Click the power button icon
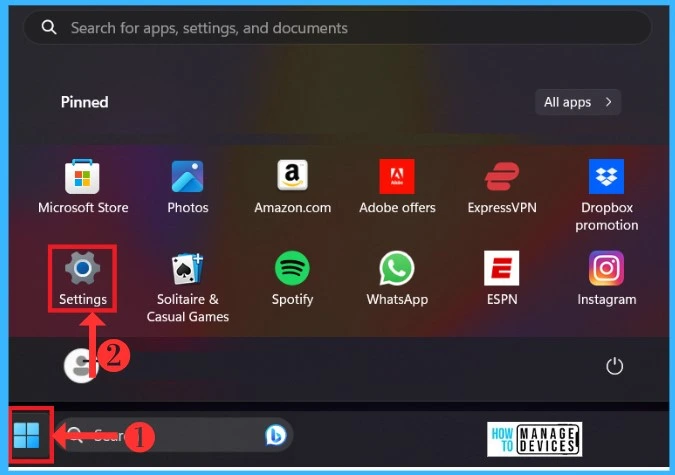Screen dimensions: 675x475 (614, 366)
